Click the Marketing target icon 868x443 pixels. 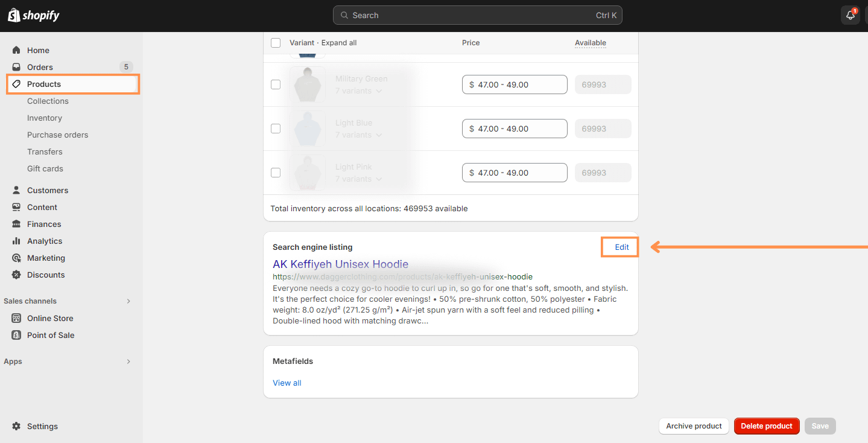(16, 258)
